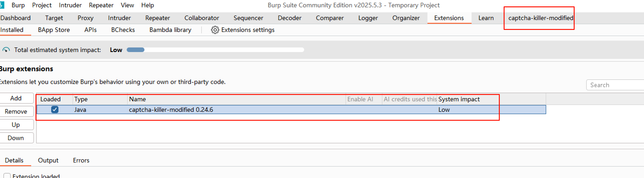Open the Project menu
This screenshot has height=178, width=644.
click(41, 5)
